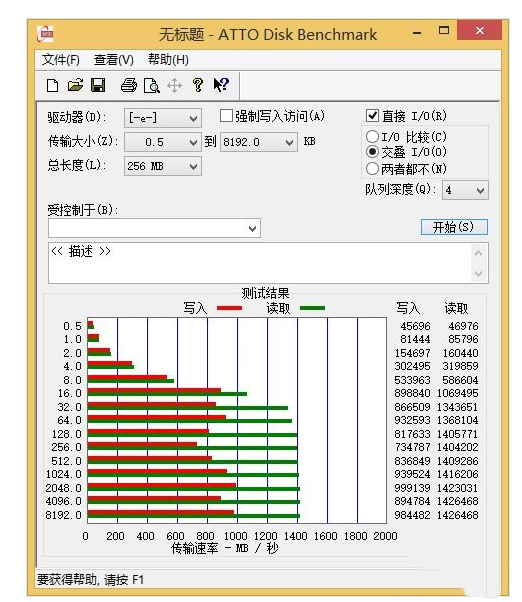
Task: Toggle the 强制写入访问(A) checkbox
Action: coord(226,116)
